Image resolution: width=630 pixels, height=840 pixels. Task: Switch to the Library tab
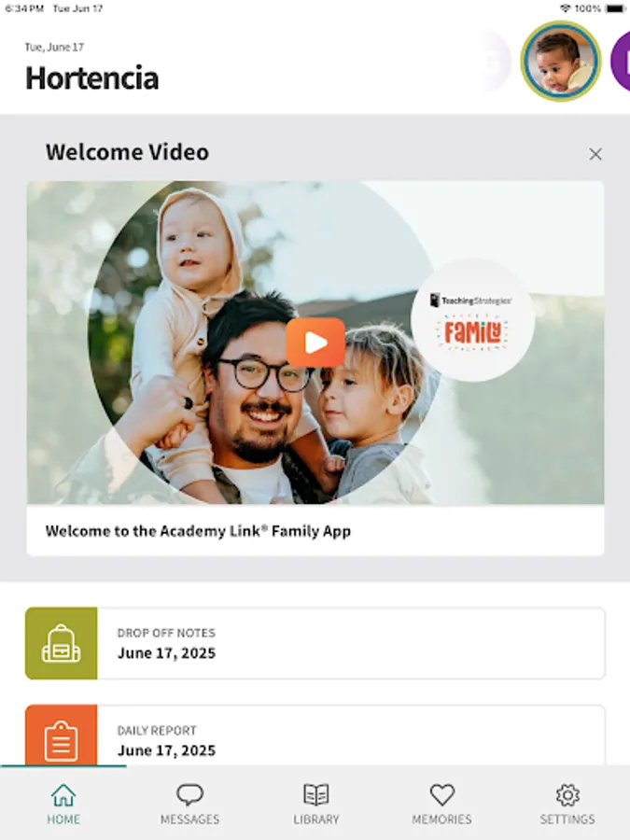point(316,804)
